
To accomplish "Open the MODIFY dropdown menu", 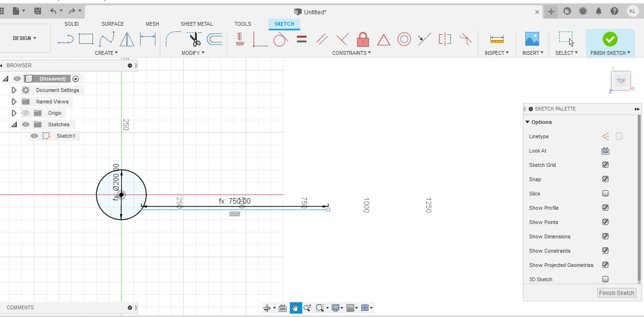I will [193, 53].
